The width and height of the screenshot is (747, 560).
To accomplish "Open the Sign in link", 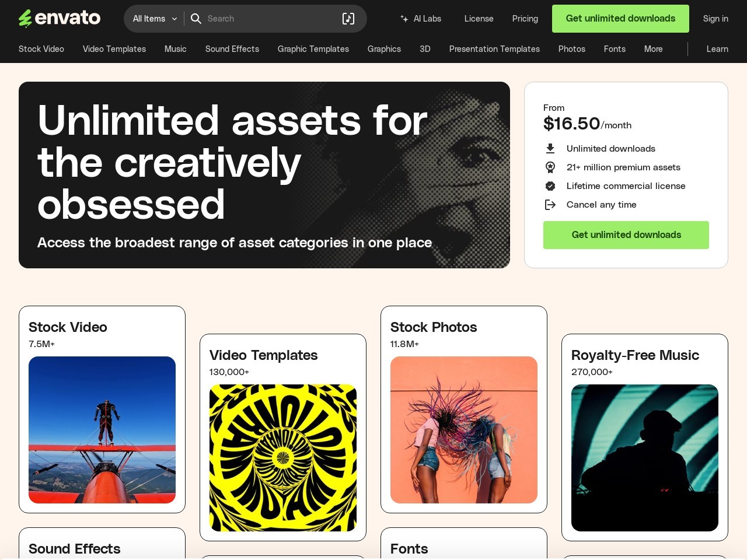I will [715, 19].
